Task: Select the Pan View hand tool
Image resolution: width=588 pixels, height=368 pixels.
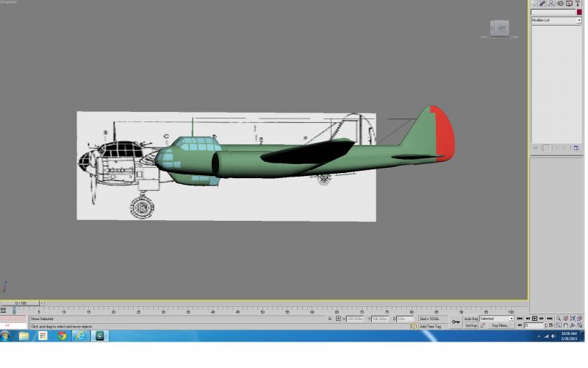Action: click(566, 325)
